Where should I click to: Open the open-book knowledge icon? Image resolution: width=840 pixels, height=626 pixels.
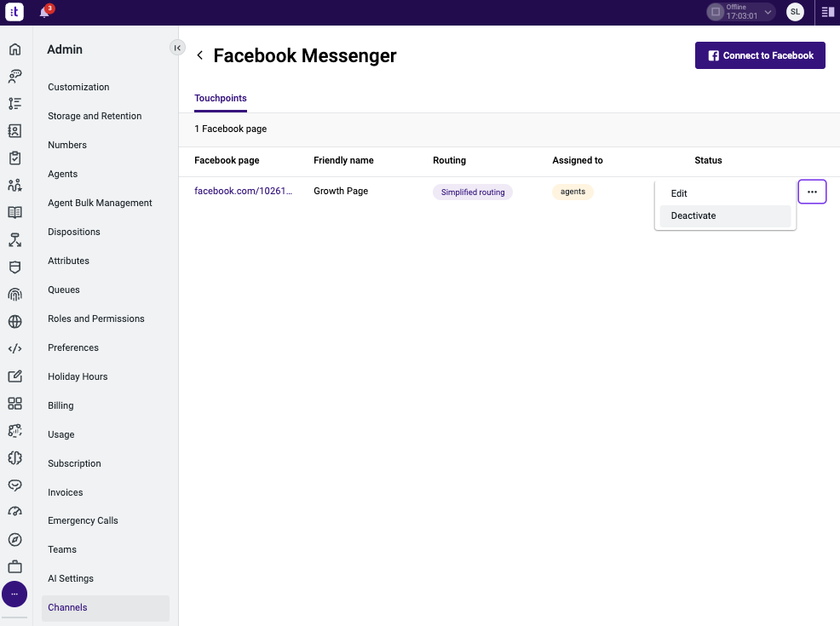[x=15, y=213]
